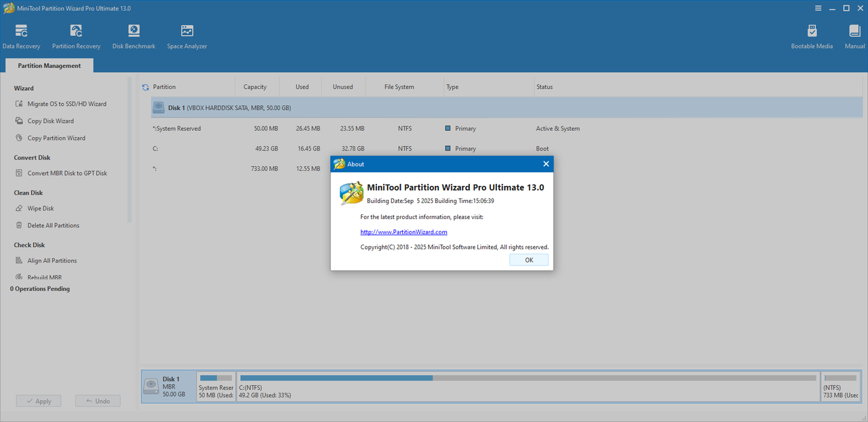Launch Partition Recovery from the toolbar

76,37
